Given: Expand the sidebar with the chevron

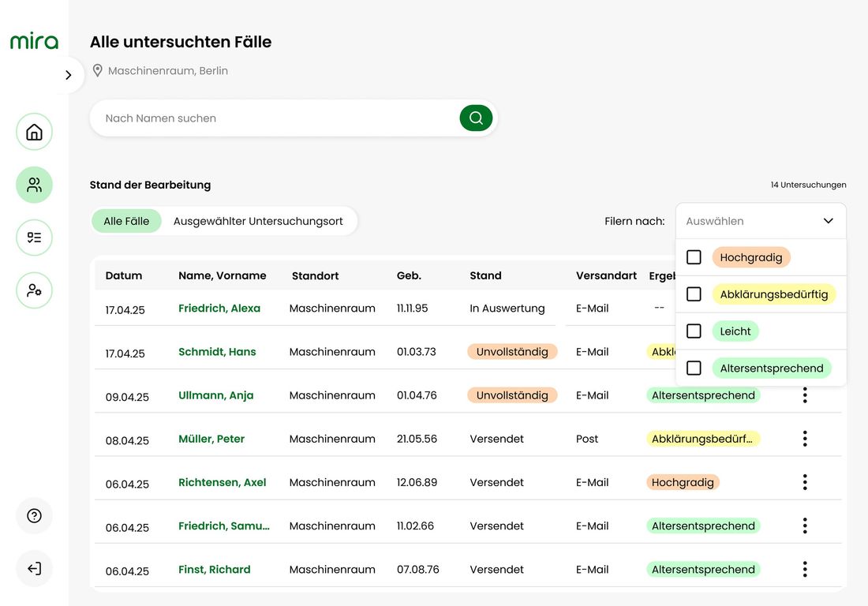Looking at the screenshot, I should point(69,75).
